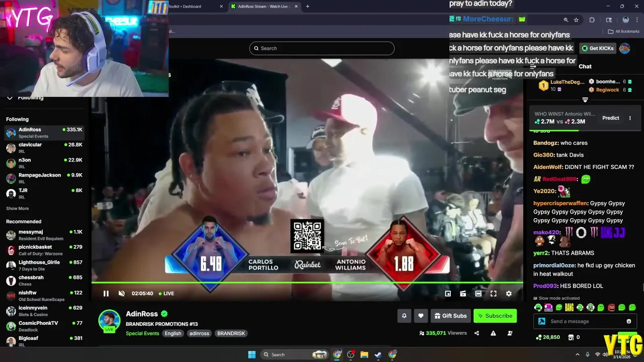Click the Gift Subs button

click(x=450, y=316)
